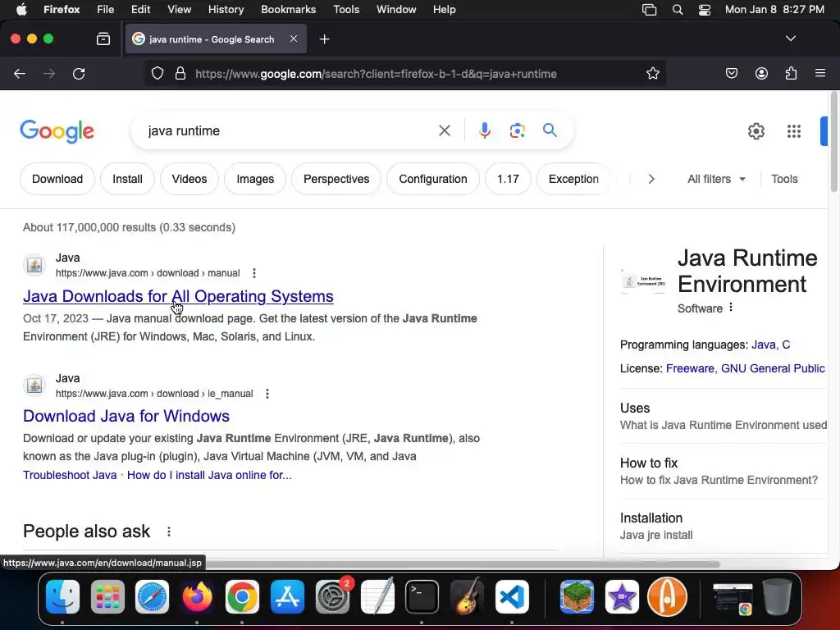Image resolution: width=840 pixels, height=630 pixels.
Task: Open tracking protection shield icon
Action: click(x=157, y=73)
